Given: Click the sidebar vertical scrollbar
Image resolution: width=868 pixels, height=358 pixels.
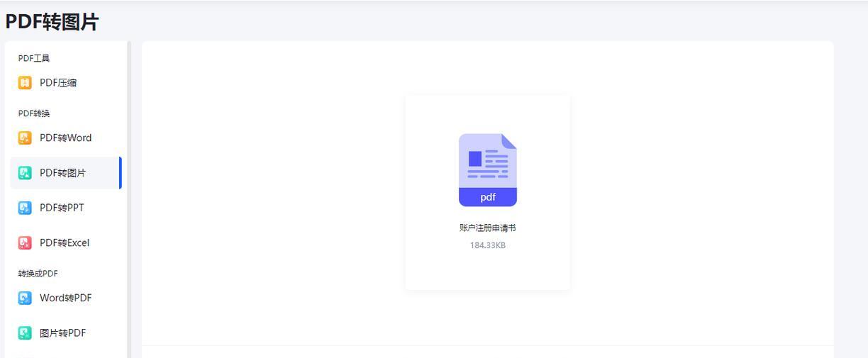Looking at the screenshot, I should [129, 199].
